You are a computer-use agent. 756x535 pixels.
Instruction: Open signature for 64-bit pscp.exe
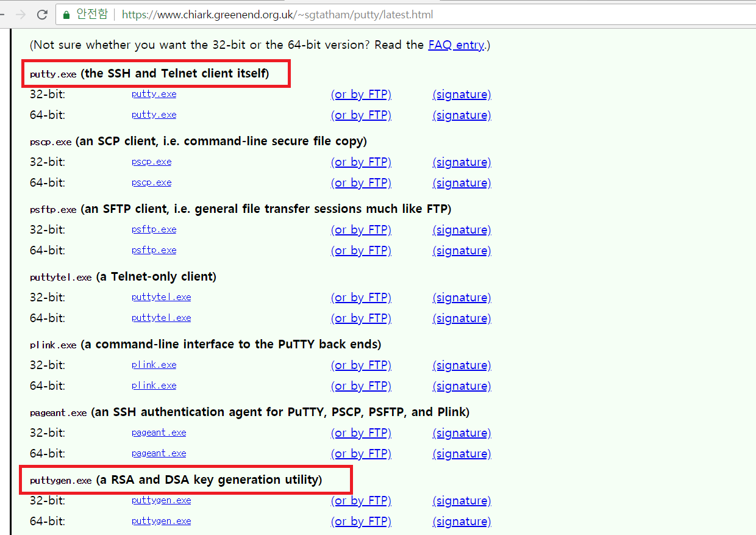point(462,183)
